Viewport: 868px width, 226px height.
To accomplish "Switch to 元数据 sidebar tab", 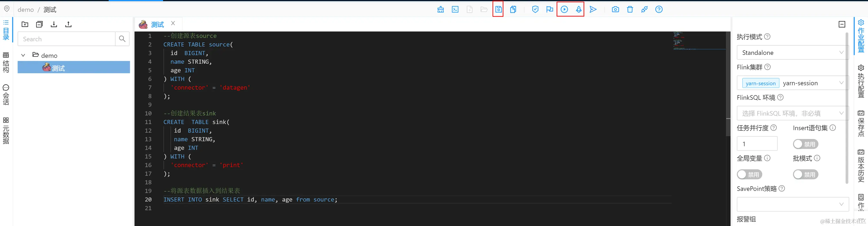I will tap(6, 131).
